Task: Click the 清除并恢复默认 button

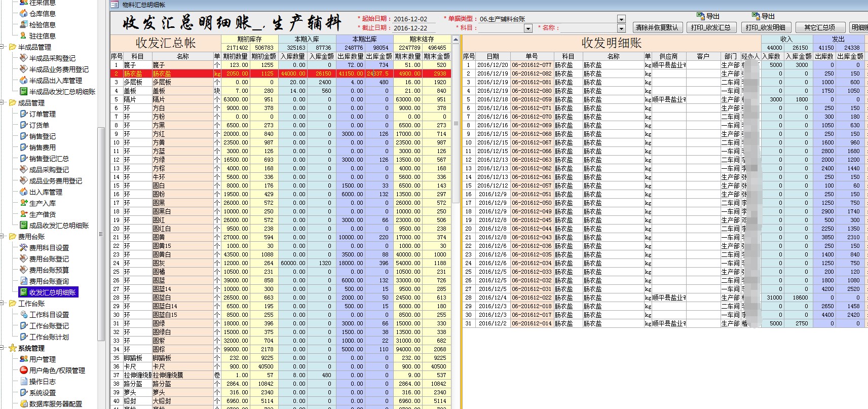Action: click(657, 27)
